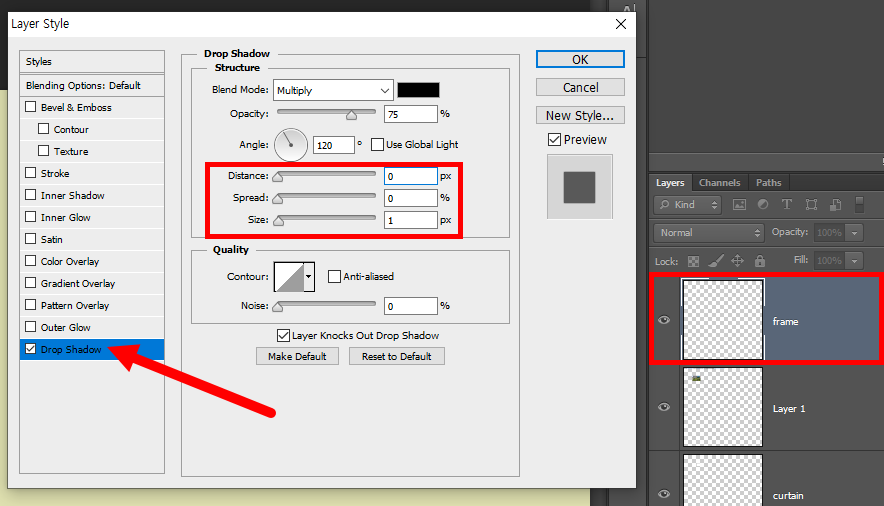884x506 pixels.
Task: Enable the Outer Glow checkbox
Action: click(x=31, y=326)
